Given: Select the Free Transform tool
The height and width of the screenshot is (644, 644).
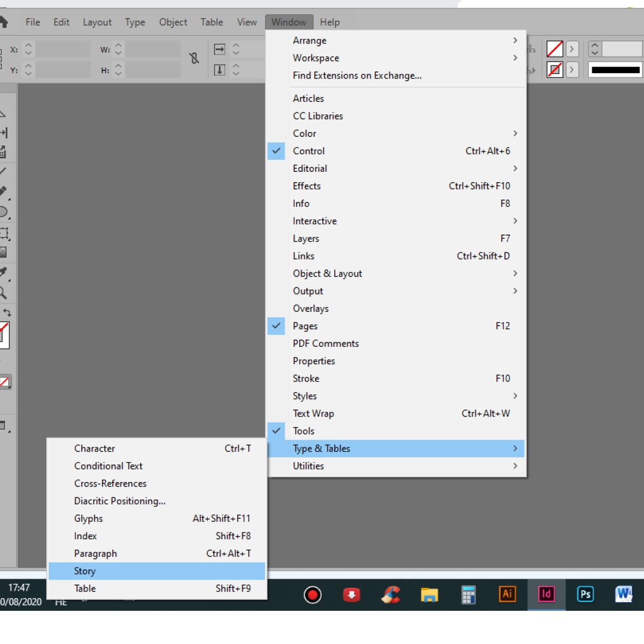Looking at the screenshot, I should [4, 233].
